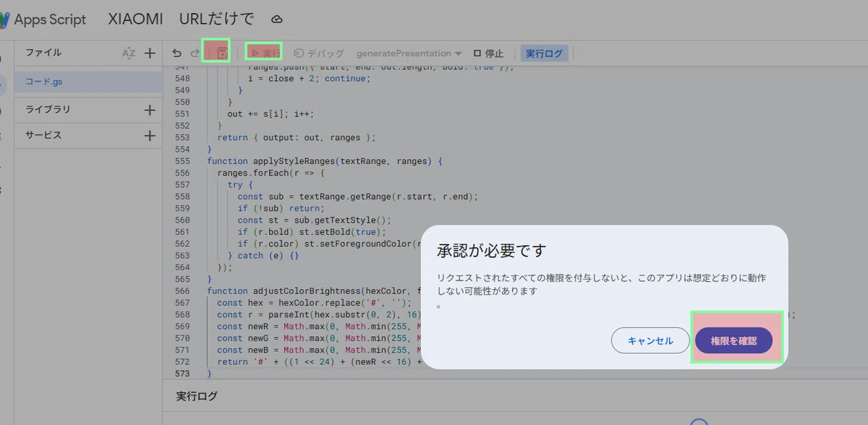Select the コード.gs file
The image size is (868, 425).
[88, 82]
